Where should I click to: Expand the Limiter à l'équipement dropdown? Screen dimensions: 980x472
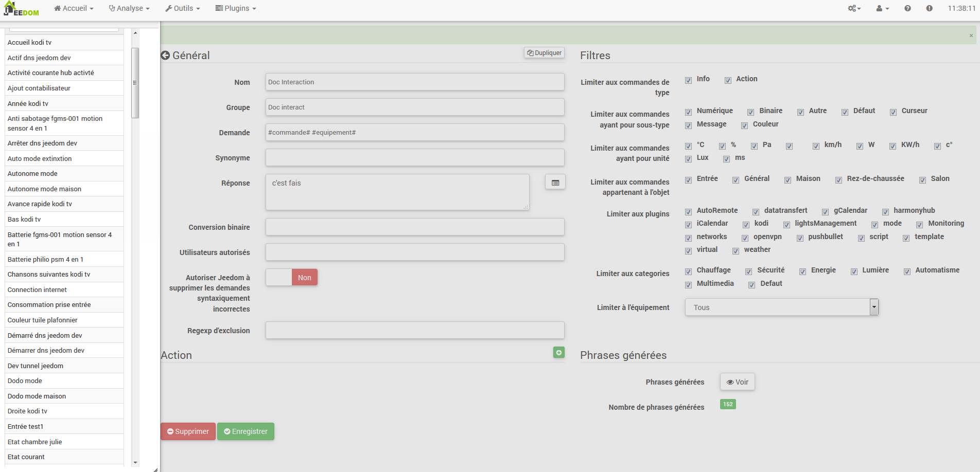click(x=873, y=307)
